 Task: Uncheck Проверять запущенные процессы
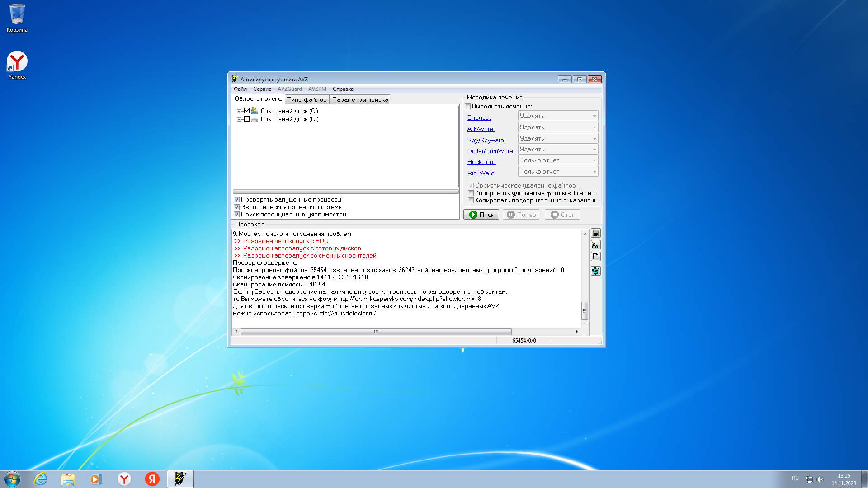click(x=236, y=199)
